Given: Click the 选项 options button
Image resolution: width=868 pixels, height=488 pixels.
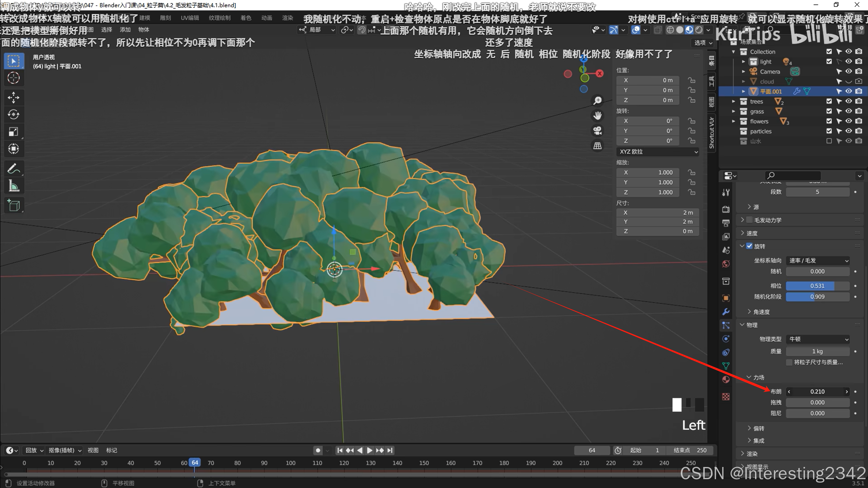Looking at the screenshot, I should point(703,43).
